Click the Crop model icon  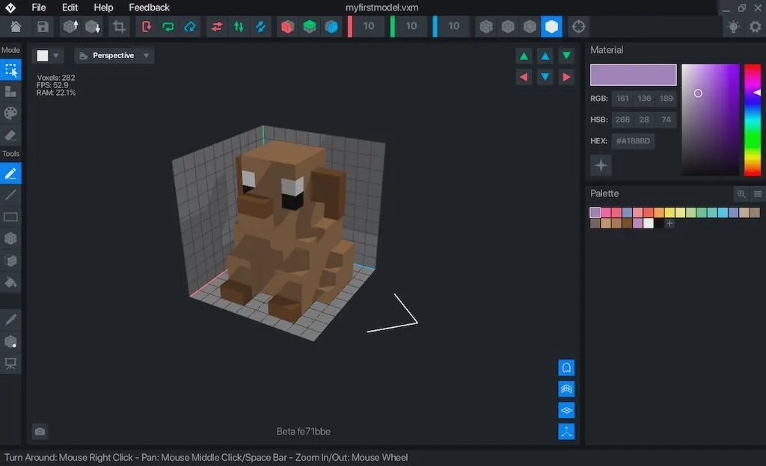pyautogui.click(x=119, y=26)
